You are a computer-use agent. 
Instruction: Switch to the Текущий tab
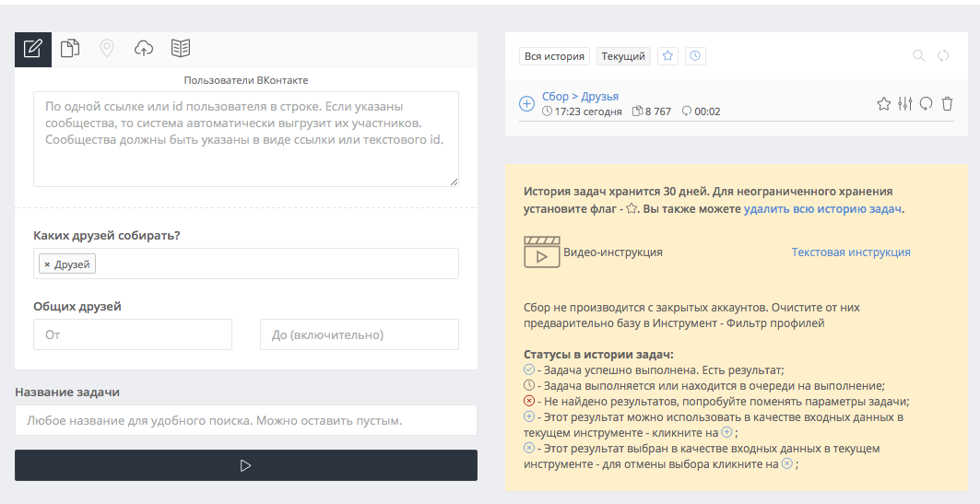623,56
